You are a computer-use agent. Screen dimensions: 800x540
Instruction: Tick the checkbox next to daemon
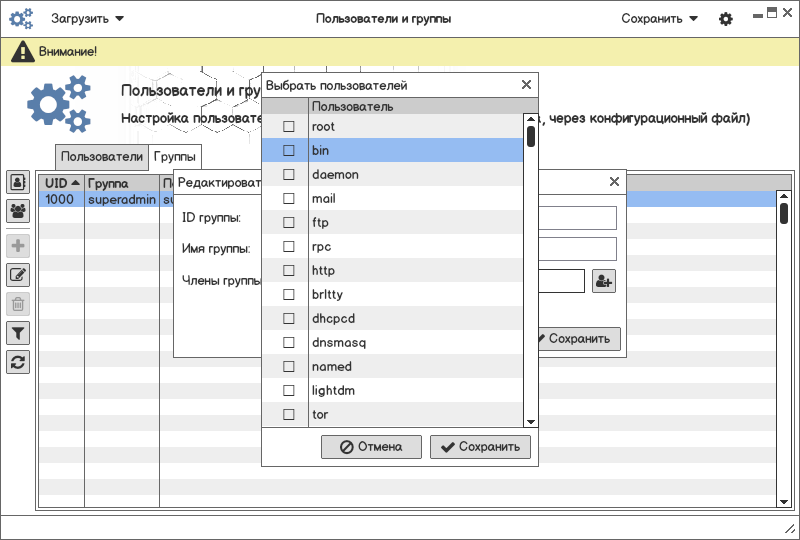[x=289, y=175]
